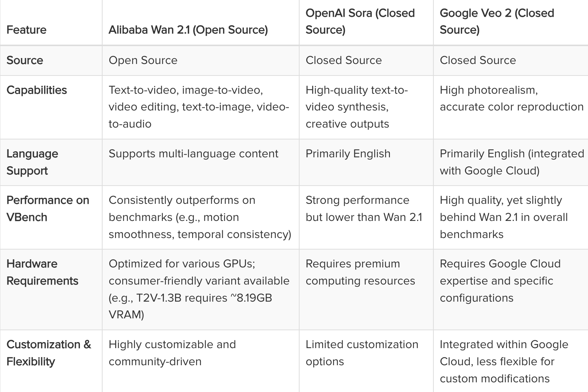
Task: Select the Source row label
Action: pyautogui.click(x=25, y=60)
